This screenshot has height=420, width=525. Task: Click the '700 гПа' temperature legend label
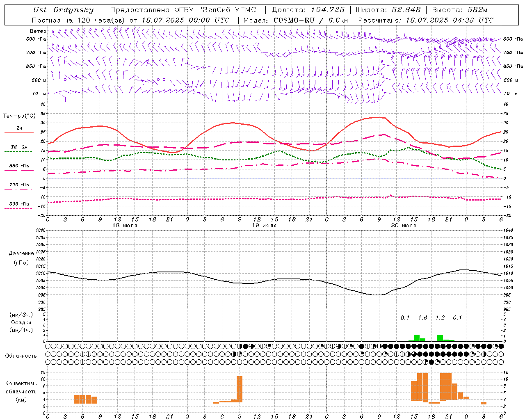[x=19, y=185]
